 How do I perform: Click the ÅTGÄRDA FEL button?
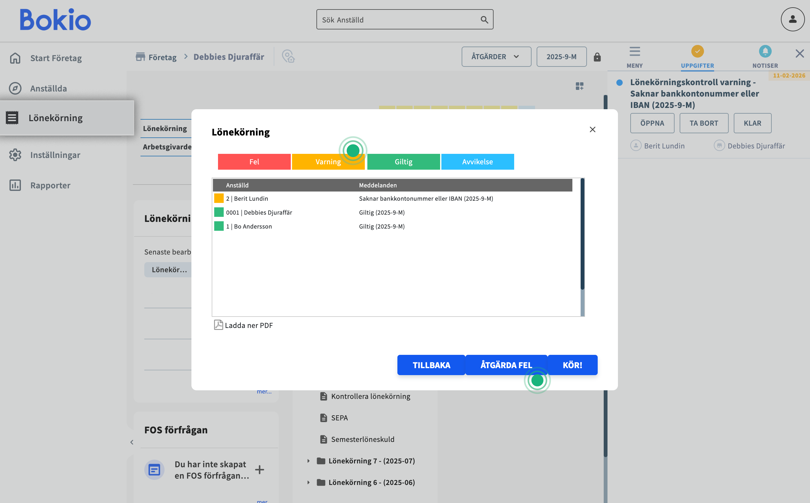point(506,365)
